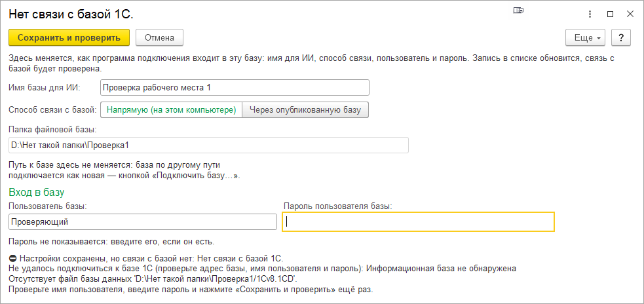
Task: Click the 'Отсутствует файл базы данных' line
Action: pyautogui.click(x=151, y=279)
